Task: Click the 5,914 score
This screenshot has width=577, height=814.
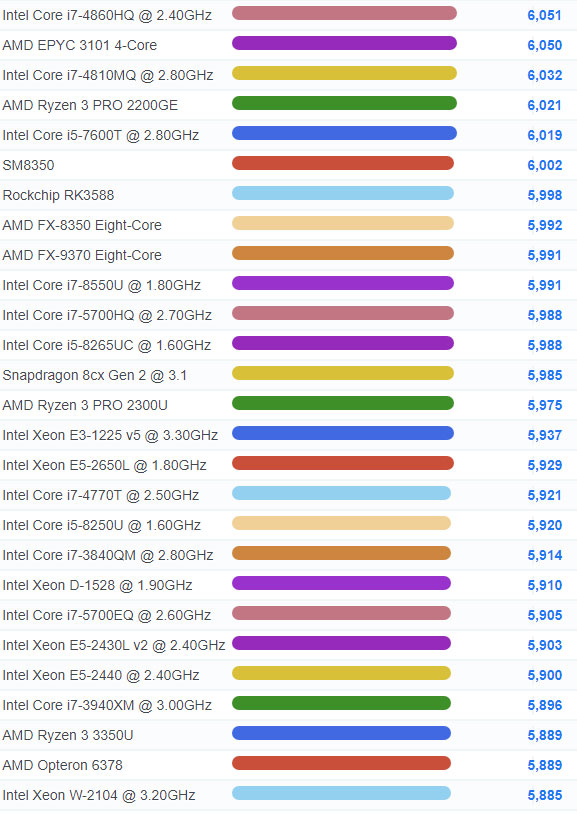Action: 545,555
